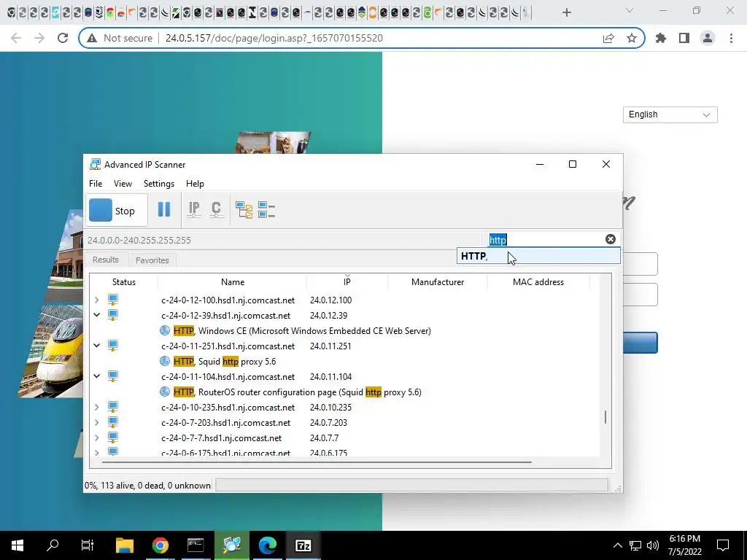Viewport: 747px width, 560px height.
Task: Open Chrome three-dot menu
Action: [731, 38]
